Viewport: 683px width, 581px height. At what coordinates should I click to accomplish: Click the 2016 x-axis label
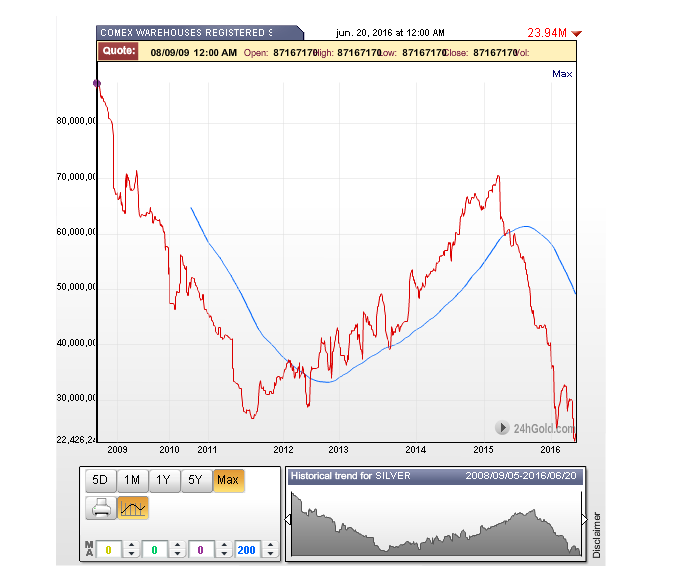(x=550, y=450)
